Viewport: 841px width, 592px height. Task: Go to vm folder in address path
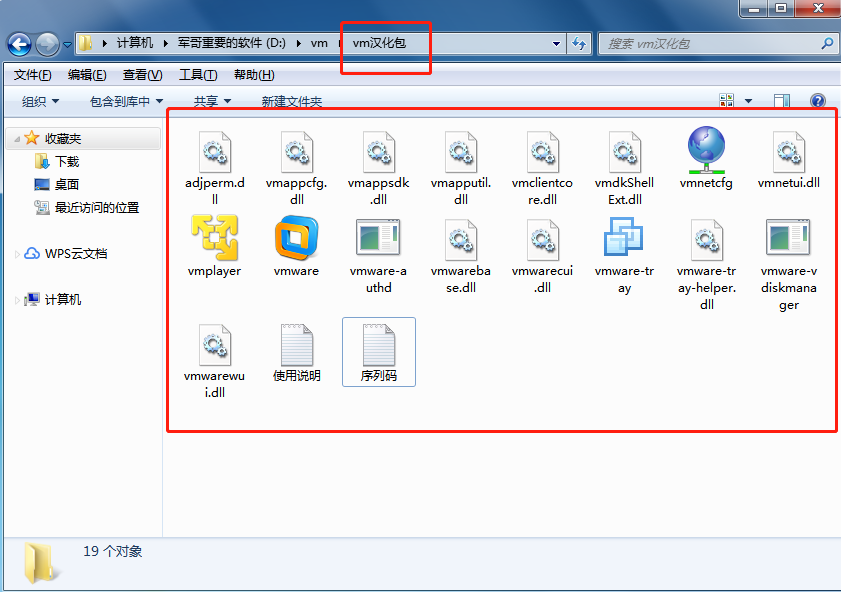[319, 43]
